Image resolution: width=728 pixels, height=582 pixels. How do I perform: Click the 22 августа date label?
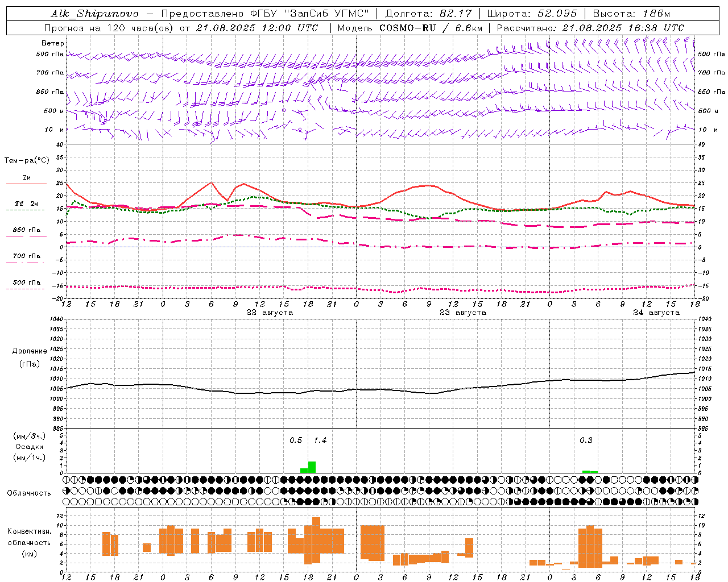pos(270,313)
